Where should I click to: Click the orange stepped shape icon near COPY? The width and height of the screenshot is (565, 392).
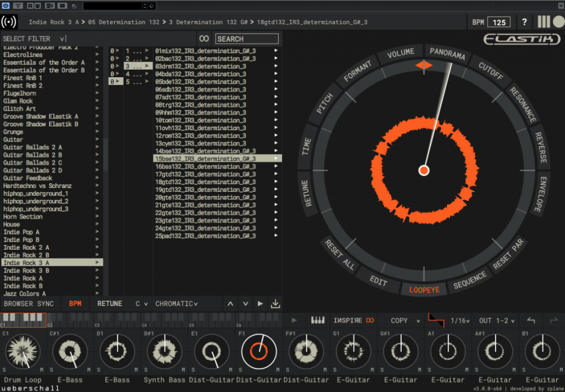tap(436, 320)
